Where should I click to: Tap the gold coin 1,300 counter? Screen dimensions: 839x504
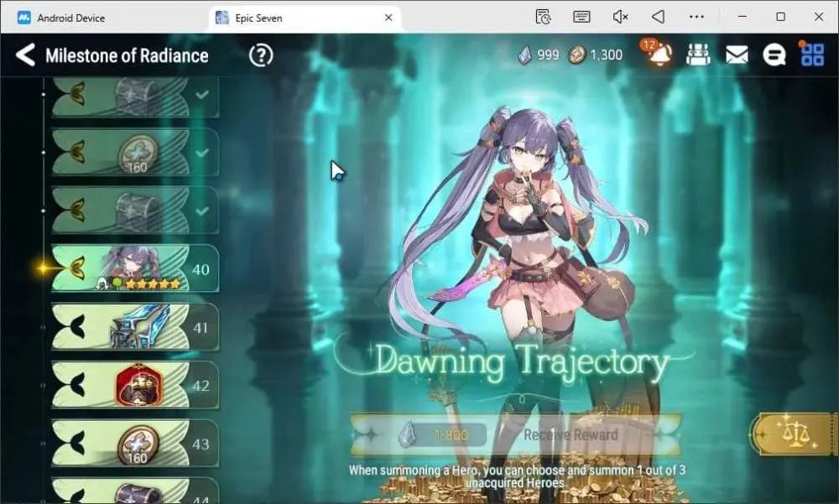(x=595, y=55)
